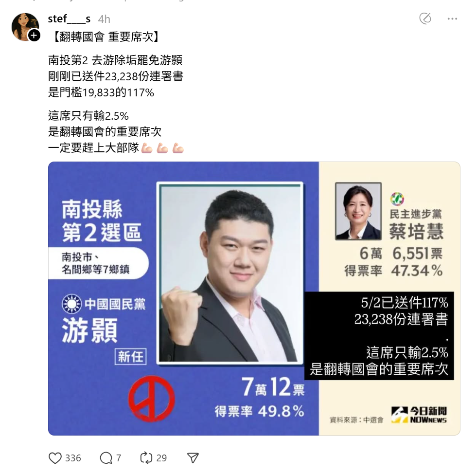
Task: Like the post with the heart icon
Action: tap(55, 458)
